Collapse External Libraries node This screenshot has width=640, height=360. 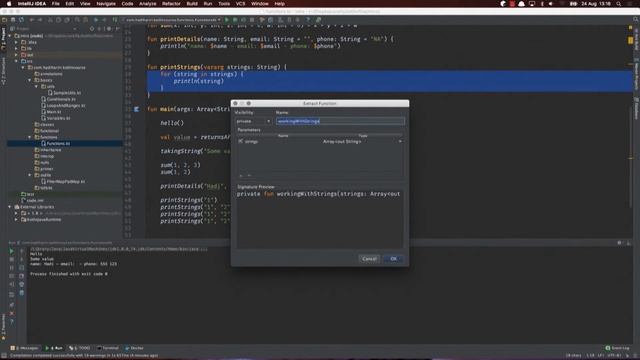[10, 207]
